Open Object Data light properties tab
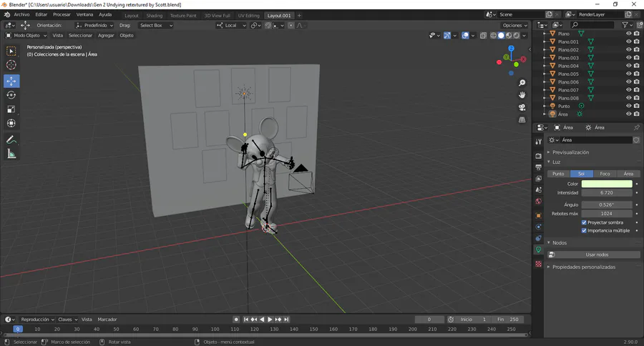Screen dimensions: 644x346 538,249
